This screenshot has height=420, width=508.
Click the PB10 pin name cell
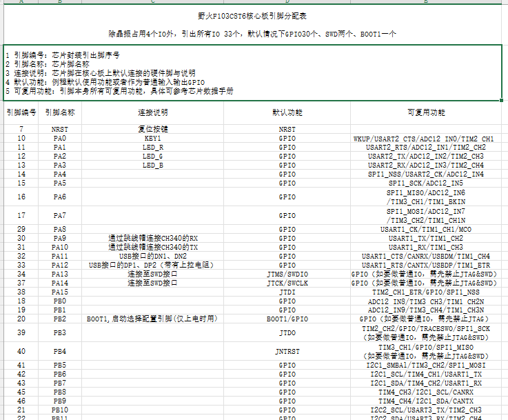(60, 410)
